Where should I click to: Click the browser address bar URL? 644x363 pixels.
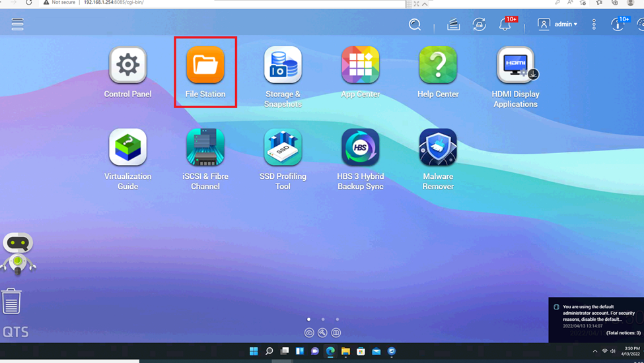(114, 3)
